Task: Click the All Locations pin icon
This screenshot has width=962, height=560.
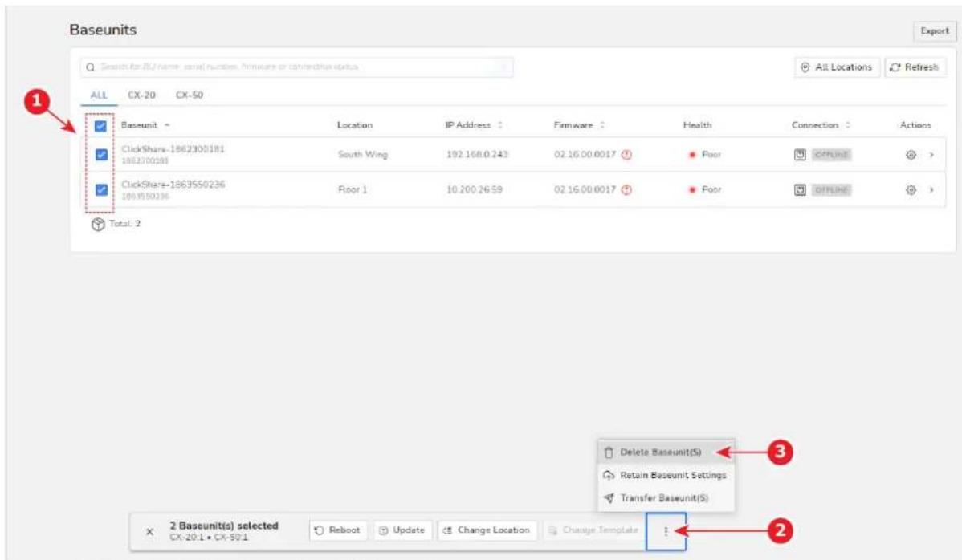Action: tap(805, 67)
